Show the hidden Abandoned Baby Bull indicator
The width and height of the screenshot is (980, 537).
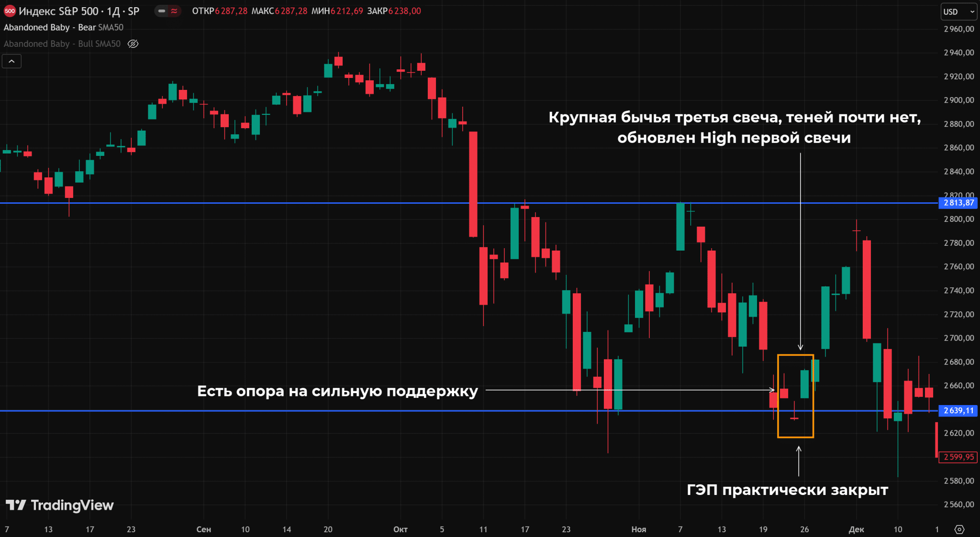tap(133, 44)
